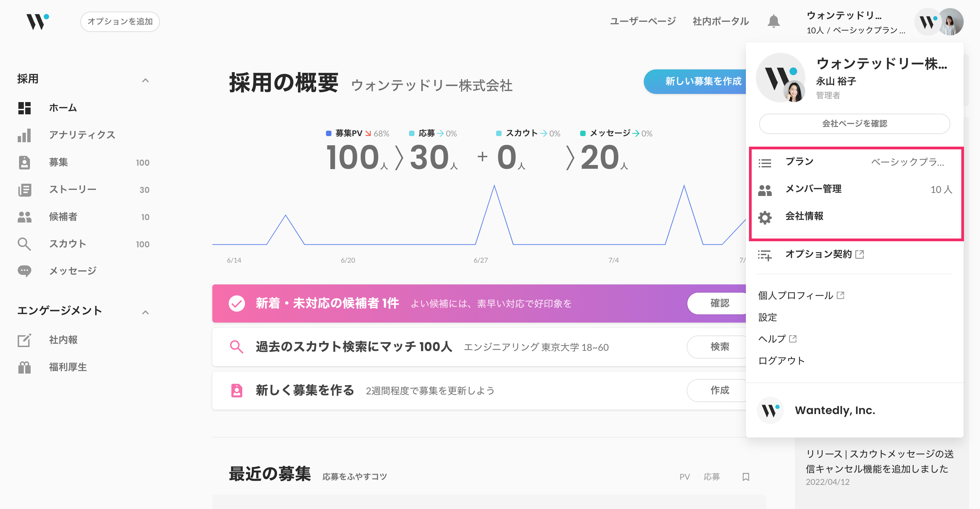Click スカウト light-blue legend swatch
Image resolution: width=980 pixels, height=509 pixels.
[499, 133]
